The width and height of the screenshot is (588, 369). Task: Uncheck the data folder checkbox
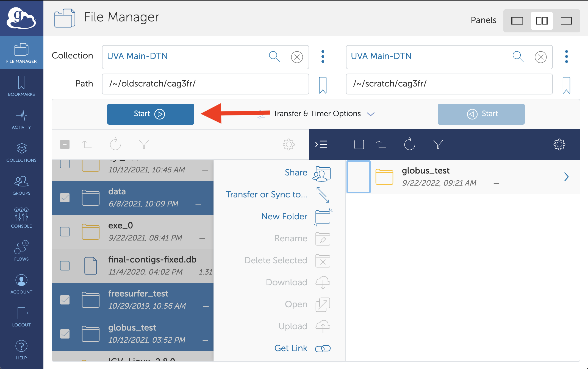coord(65,198)
